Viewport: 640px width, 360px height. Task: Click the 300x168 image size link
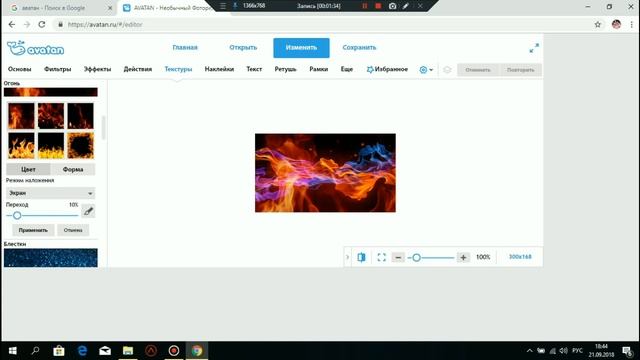pos(520,257)
